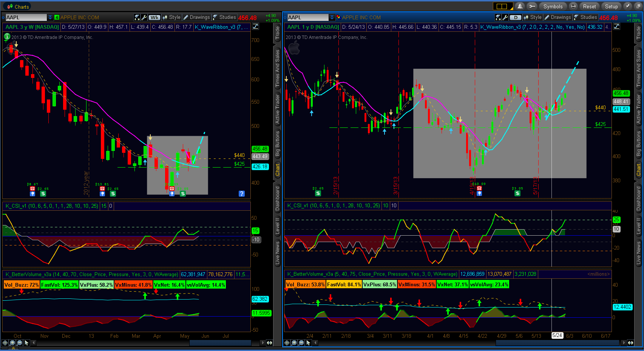
Task: Select the pointer tool on right chart
Action: 308,343
